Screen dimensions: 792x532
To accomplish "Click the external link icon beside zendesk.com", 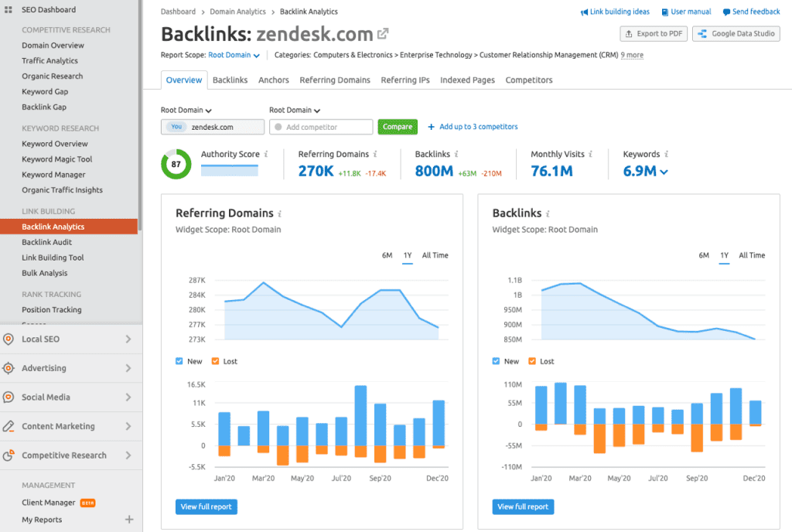I will [x=383, y=34].
